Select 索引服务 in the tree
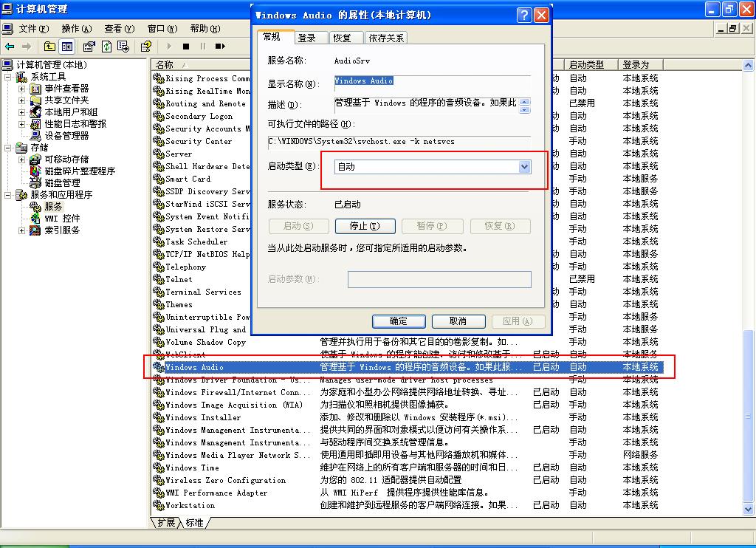 pos(62,230)
